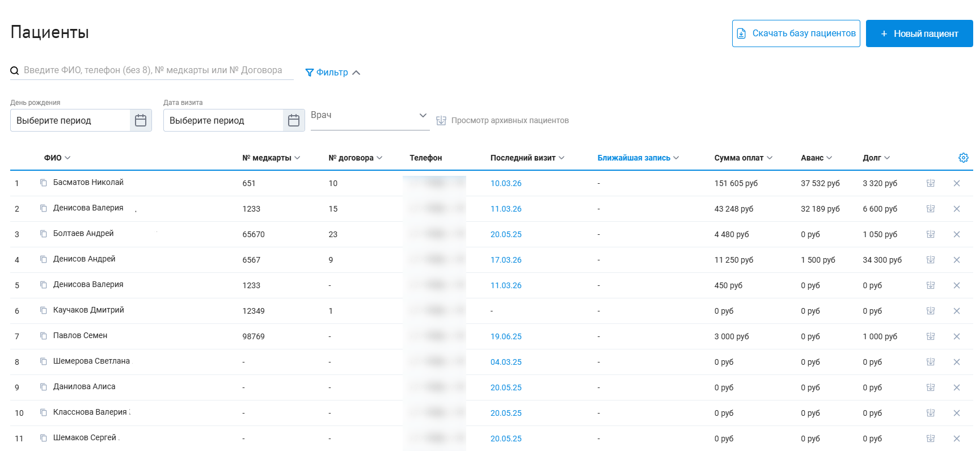Click Скачать базу пациентов button
The width and height of the screenshot is (980, 451).
796,33
